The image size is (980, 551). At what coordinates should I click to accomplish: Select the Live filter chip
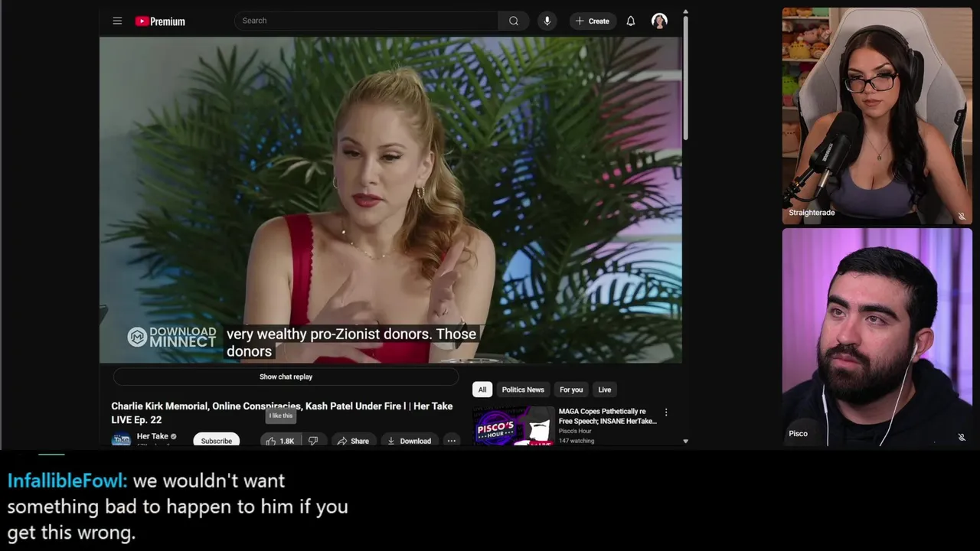[x=605, y=390]
